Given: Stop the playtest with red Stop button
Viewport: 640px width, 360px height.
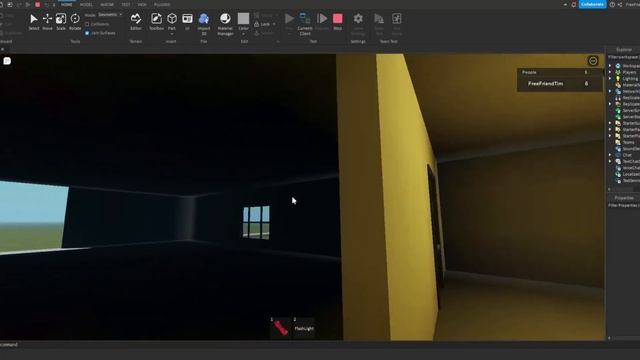Looking at the screenshot, I should (x=338, y=22).
